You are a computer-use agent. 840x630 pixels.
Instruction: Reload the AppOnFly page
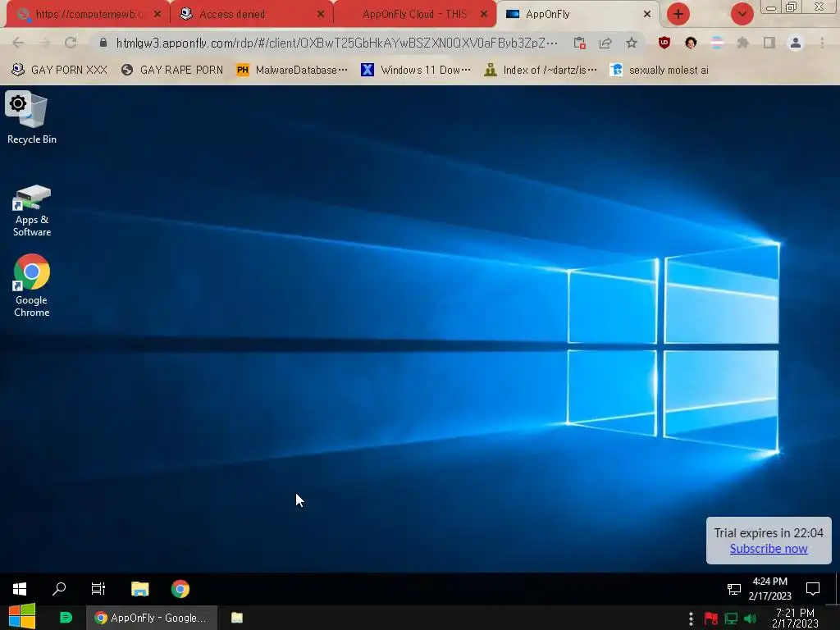pyautogui.click(x=71, y=43)
